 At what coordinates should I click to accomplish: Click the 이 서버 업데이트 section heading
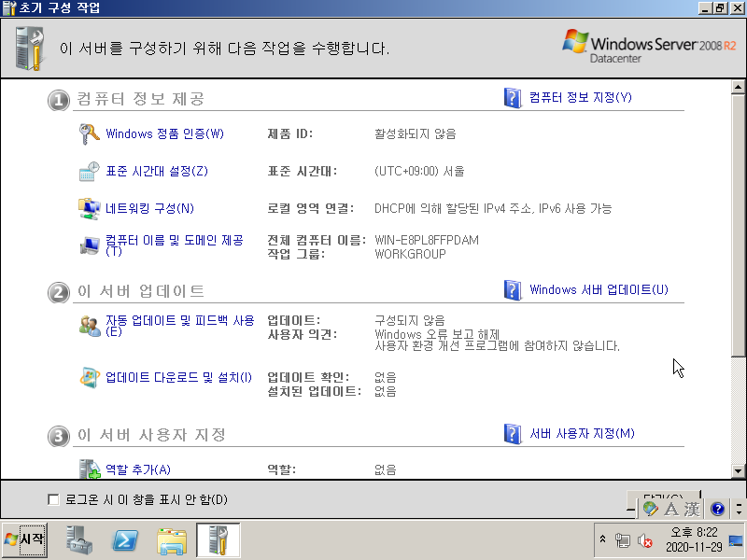[141, 291]
